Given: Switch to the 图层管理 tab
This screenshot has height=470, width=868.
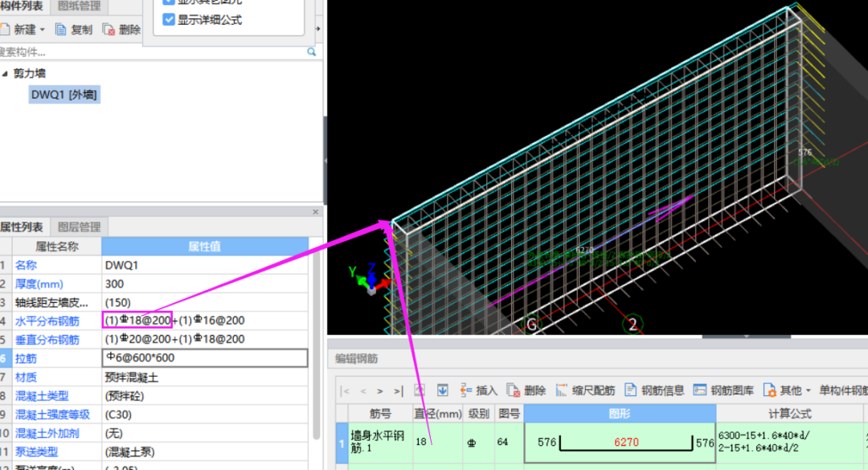Looking at the screenshot, I should [79, 227].
